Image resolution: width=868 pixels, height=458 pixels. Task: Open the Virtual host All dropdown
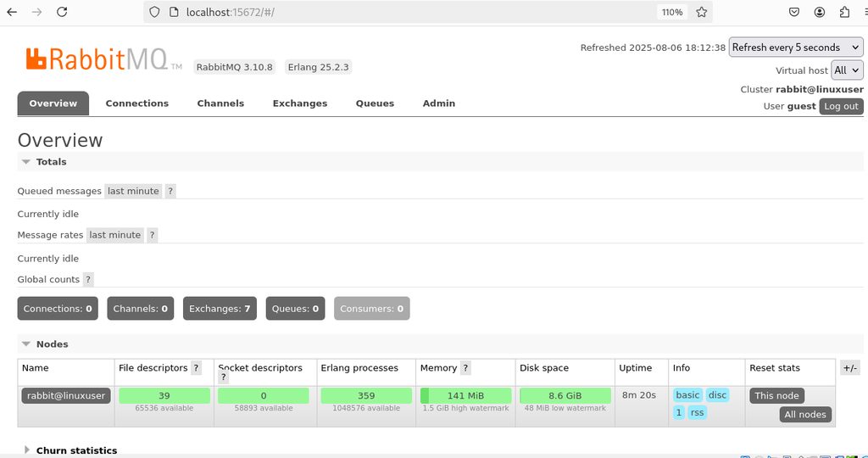pos(847,70)
